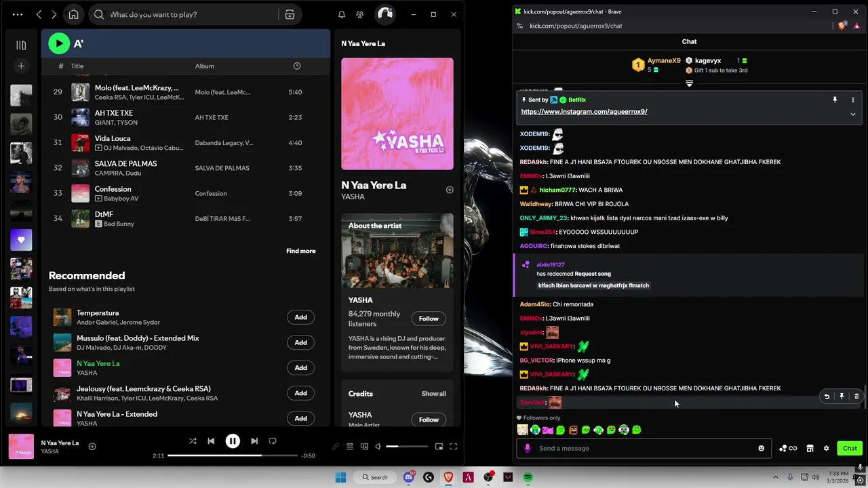Add Mussulo Extended Mix to playlist
The height and width of the screenshot is (488, 868).
(300, 342)
